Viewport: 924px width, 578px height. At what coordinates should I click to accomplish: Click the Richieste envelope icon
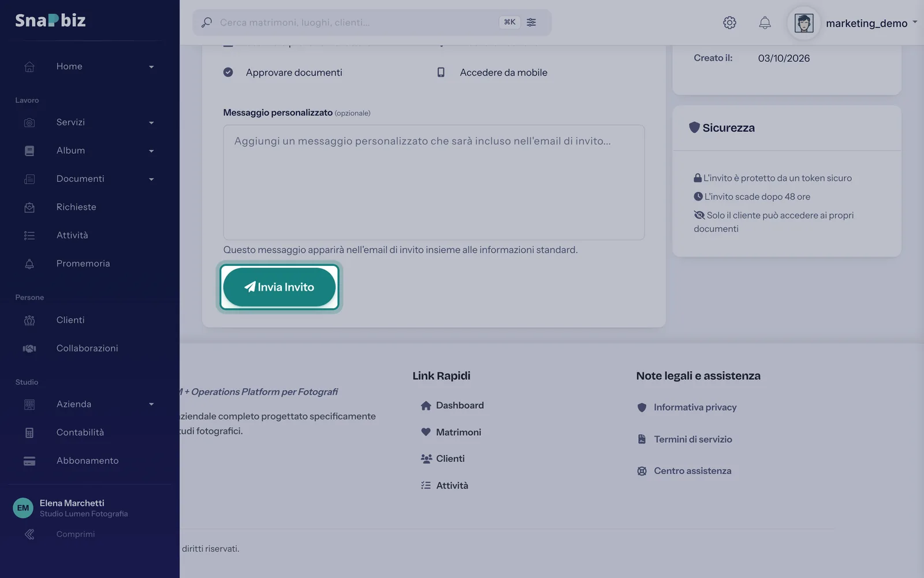(29, 208)
